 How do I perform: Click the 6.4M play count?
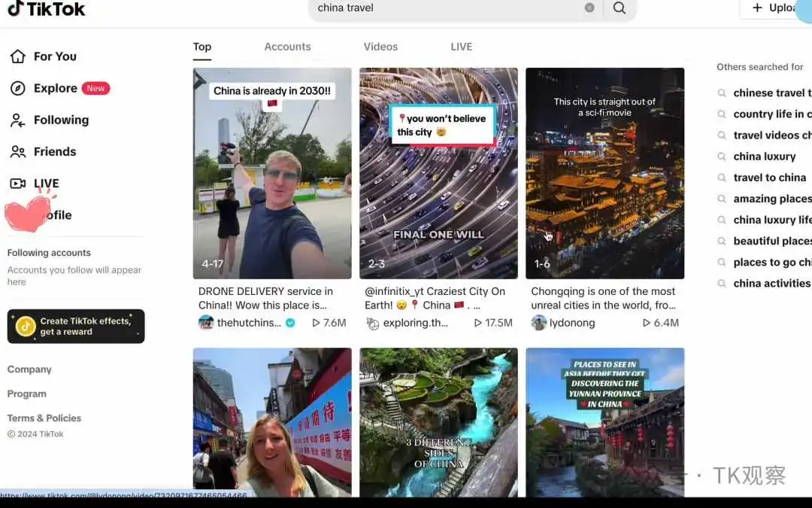[x=661, y=323]
